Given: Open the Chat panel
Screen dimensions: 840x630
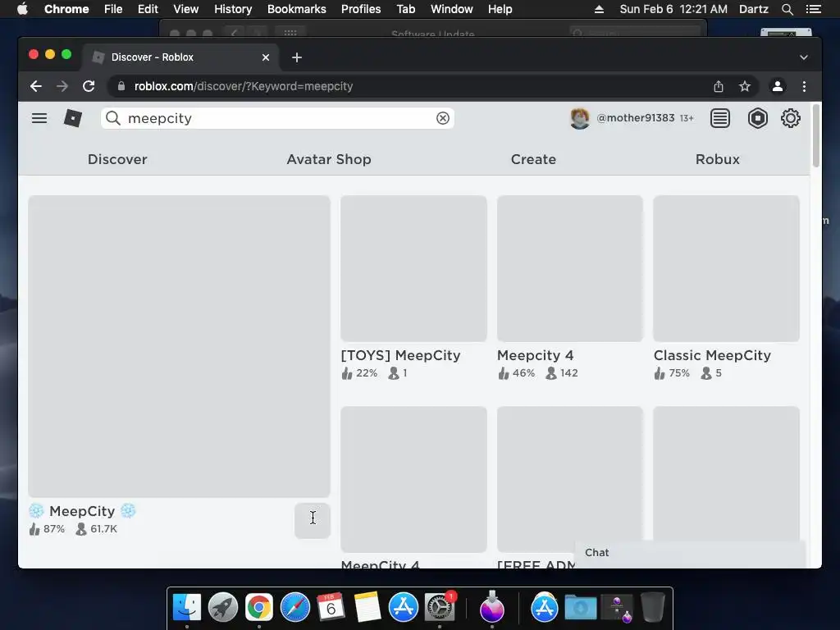Looking at the screenshot, I should coord(690,553).
